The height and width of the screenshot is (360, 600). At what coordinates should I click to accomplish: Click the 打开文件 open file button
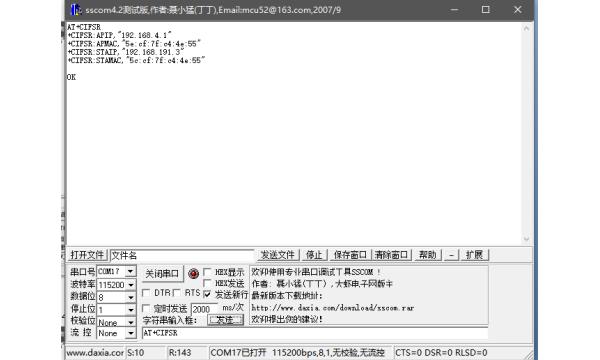tap(87, 255)
